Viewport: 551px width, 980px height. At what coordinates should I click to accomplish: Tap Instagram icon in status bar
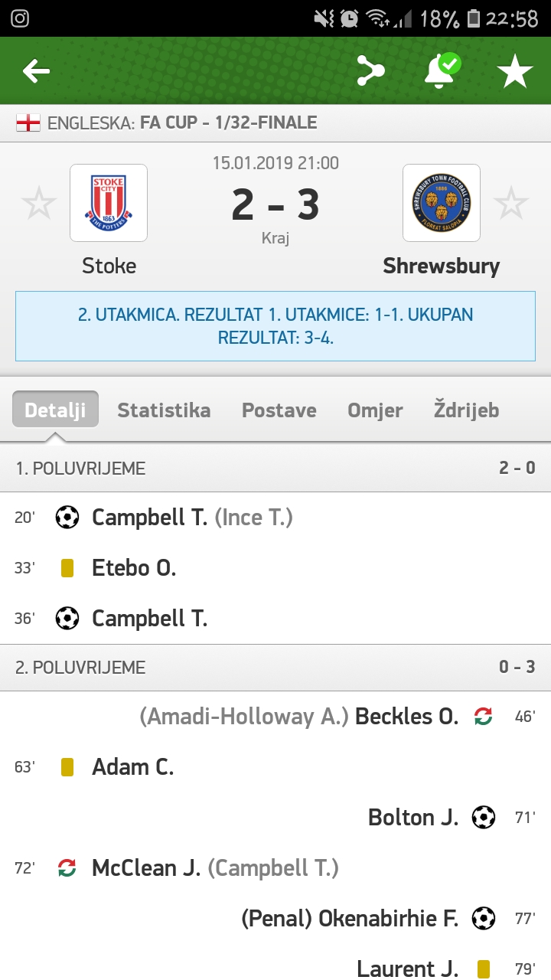[20, 18]
